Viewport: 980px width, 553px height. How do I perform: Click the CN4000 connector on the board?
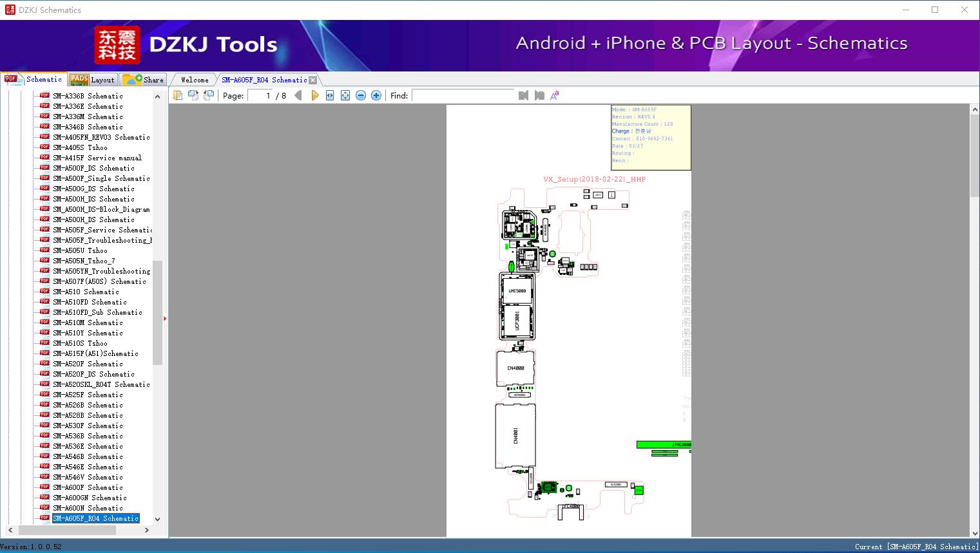coord(515,368)
